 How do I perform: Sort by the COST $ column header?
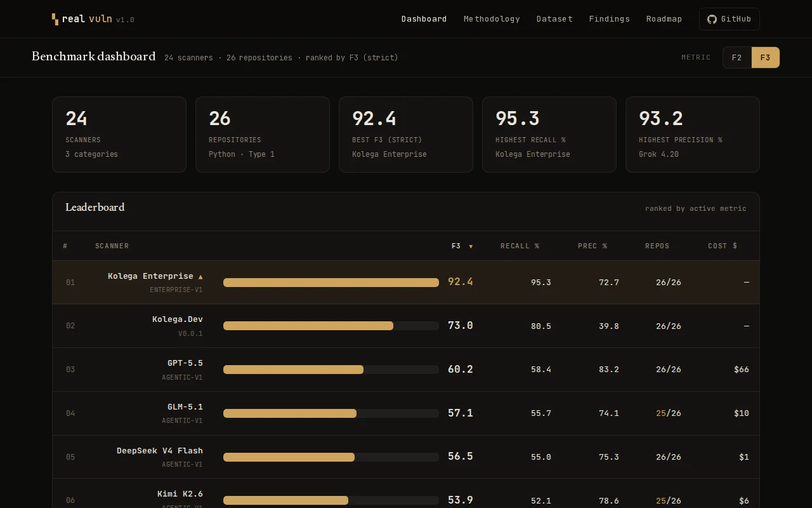[723, 246]
